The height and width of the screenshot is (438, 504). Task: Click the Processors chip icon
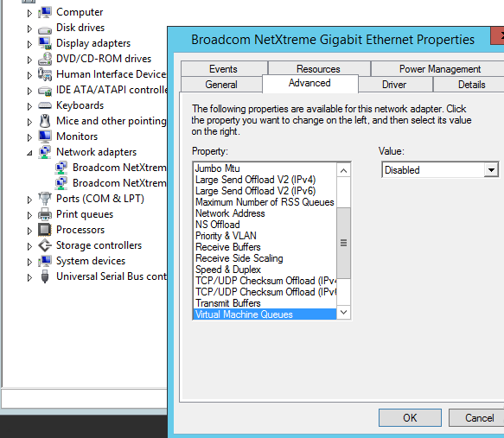(x=45, y=230)
